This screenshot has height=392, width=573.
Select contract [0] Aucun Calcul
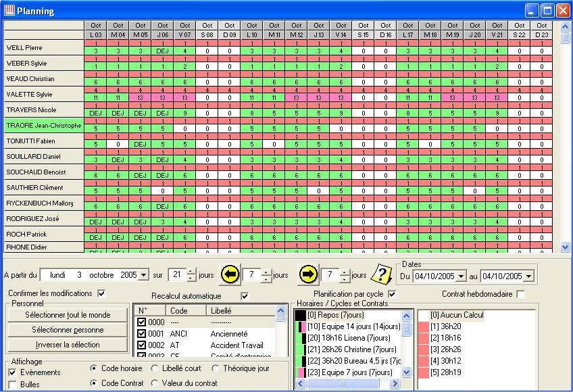coord(456,315)
